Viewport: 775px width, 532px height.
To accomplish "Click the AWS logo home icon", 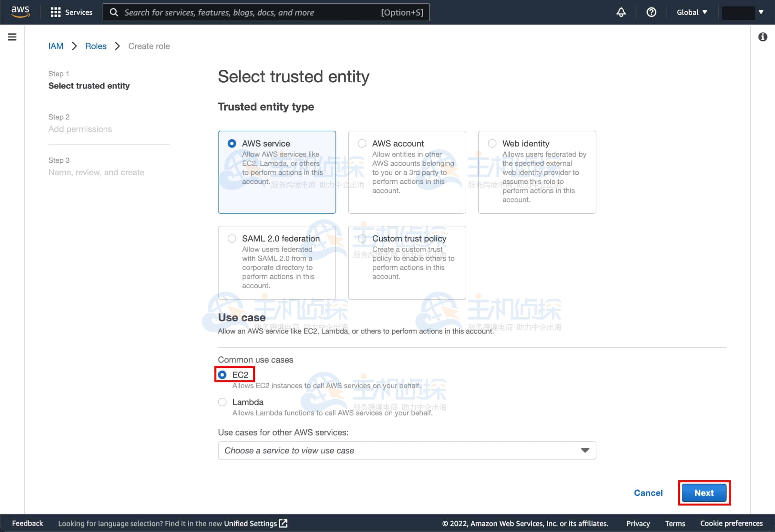I will 20,12.
